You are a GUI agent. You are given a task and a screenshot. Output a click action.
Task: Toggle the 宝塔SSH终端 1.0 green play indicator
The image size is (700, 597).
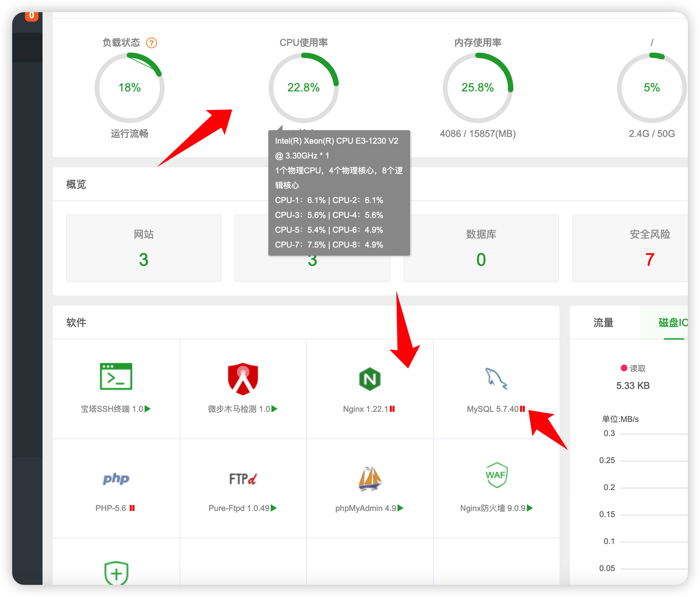tap(147, 409)
